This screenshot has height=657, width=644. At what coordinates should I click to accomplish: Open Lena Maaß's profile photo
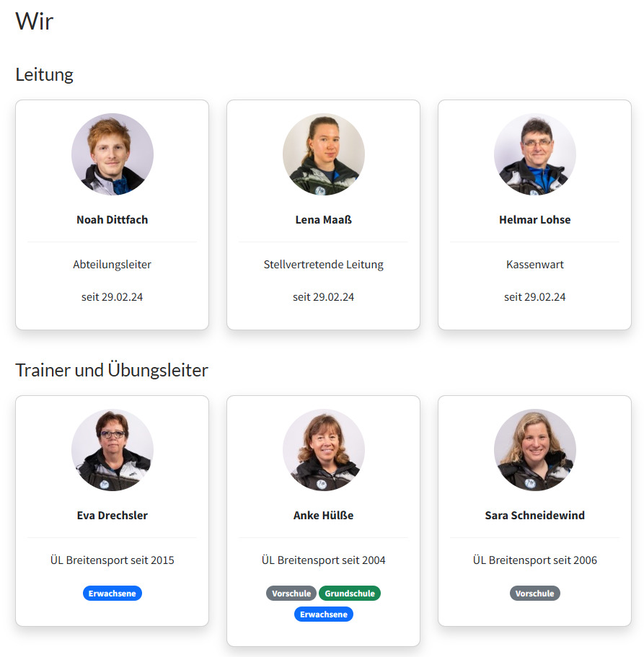tap(324, 154)
